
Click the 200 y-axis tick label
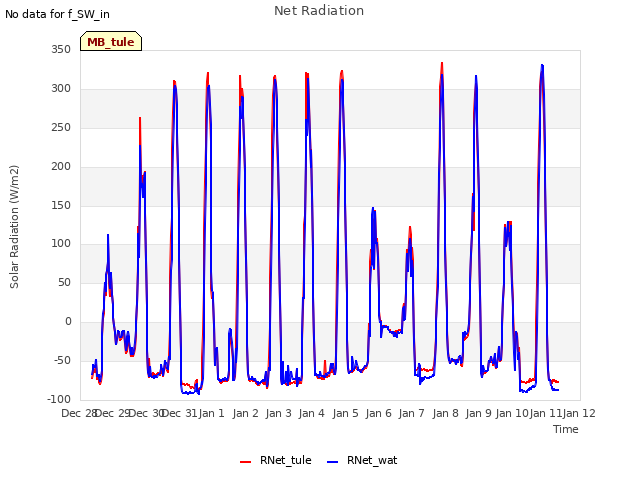coord(61,166)
